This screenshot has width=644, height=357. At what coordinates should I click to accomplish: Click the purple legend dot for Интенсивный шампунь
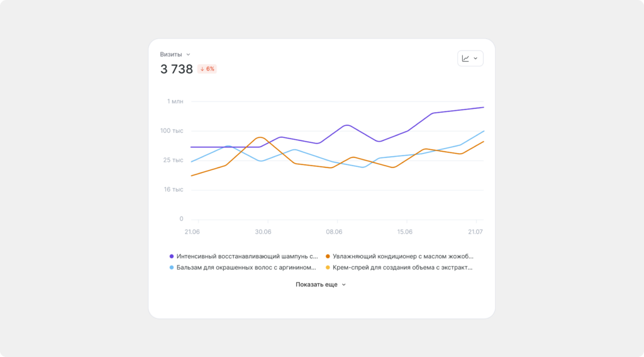pos(172,257)
